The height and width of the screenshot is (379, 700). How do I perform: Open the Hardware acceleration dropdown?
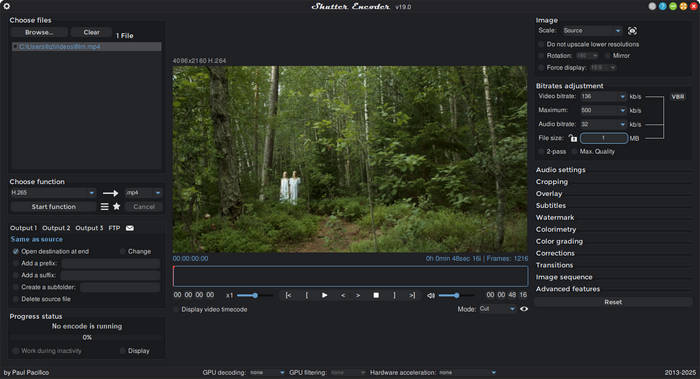point(467,372)
